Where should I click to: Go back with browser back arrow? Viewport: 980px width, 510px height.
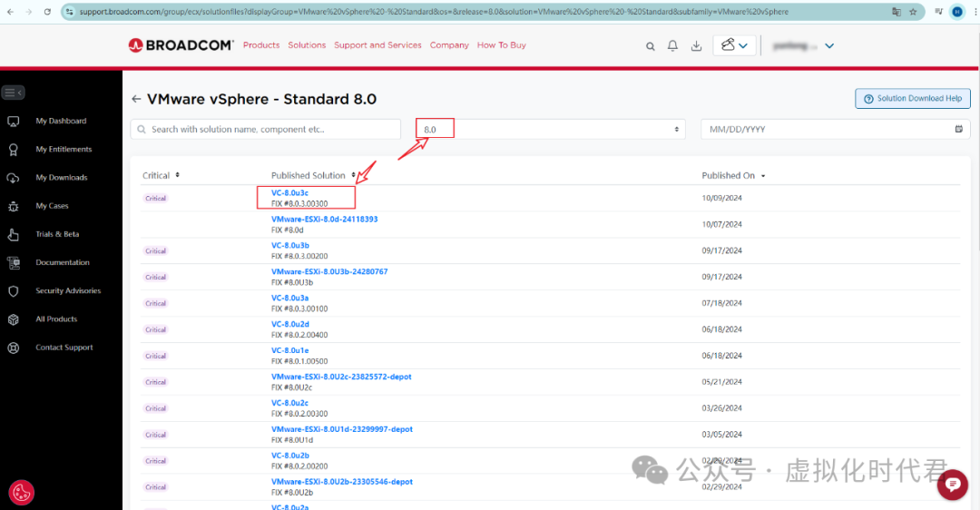click(x=10, y=11)
